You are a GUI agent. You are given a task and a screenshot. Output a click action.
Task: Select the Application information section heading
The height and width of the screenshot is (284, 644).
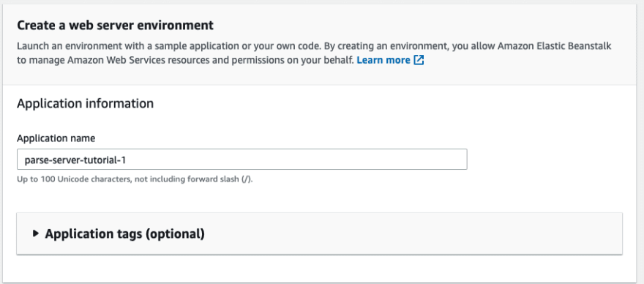85,103
